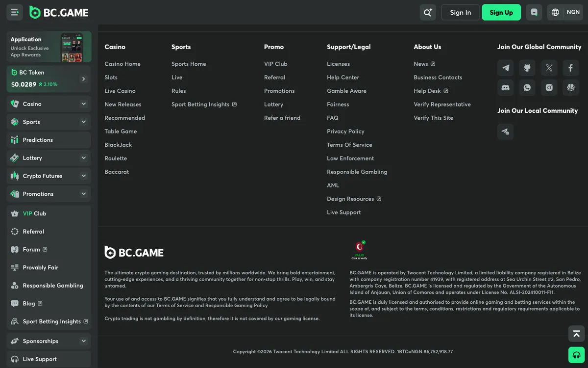Viewport: 588px width, 368px height.
Task: Open the Refer a friend link
Action: [282, 118]
